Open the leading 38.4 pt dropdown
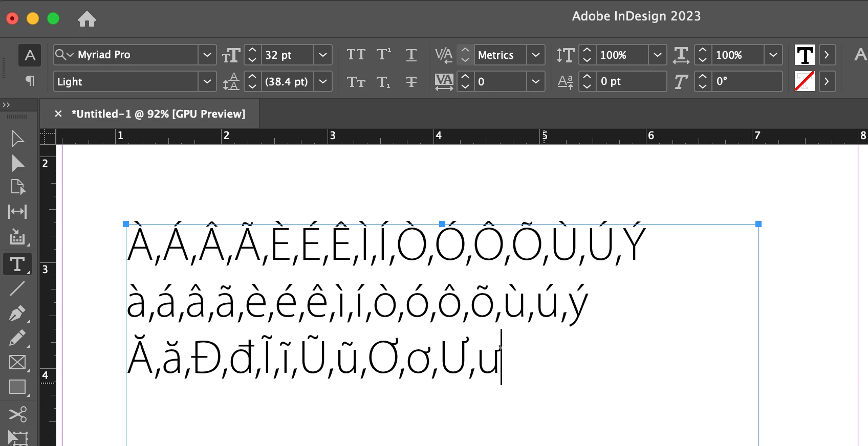868x446 pixels. 322,81
